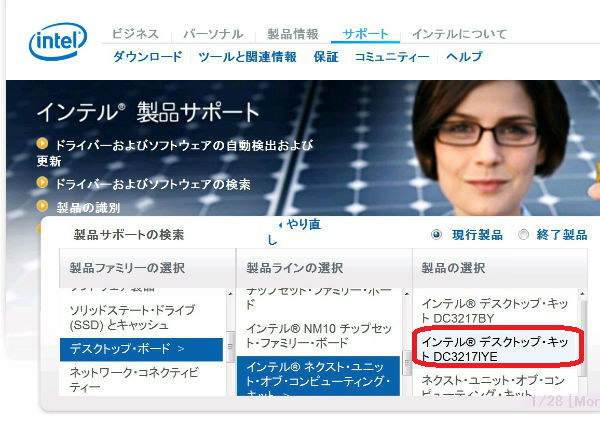
Task: Click product family list scroll-up arrow
Action: point(230,294)
